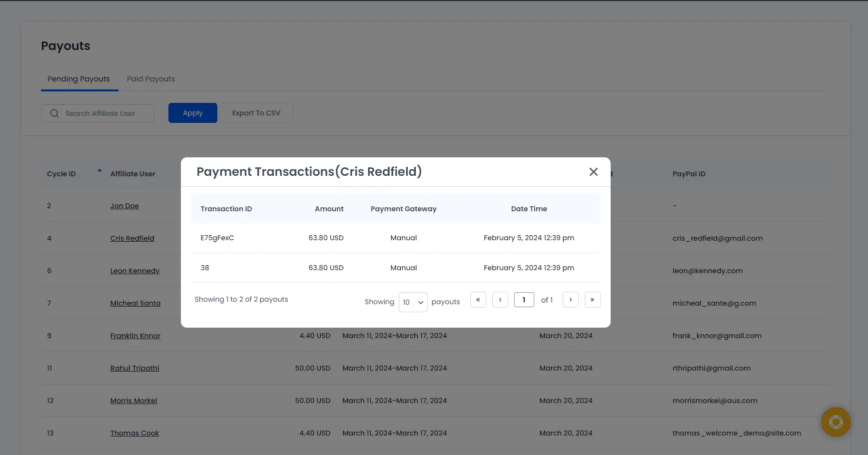Click Manual gateway for transaction 38
The image size is (868, 455).
404,268
